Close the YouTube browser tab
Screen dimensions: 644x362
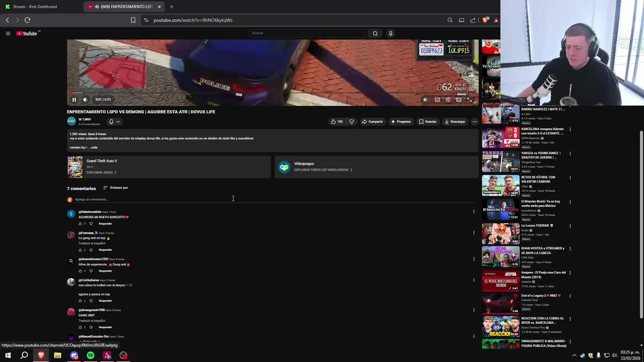coord(159,7)
